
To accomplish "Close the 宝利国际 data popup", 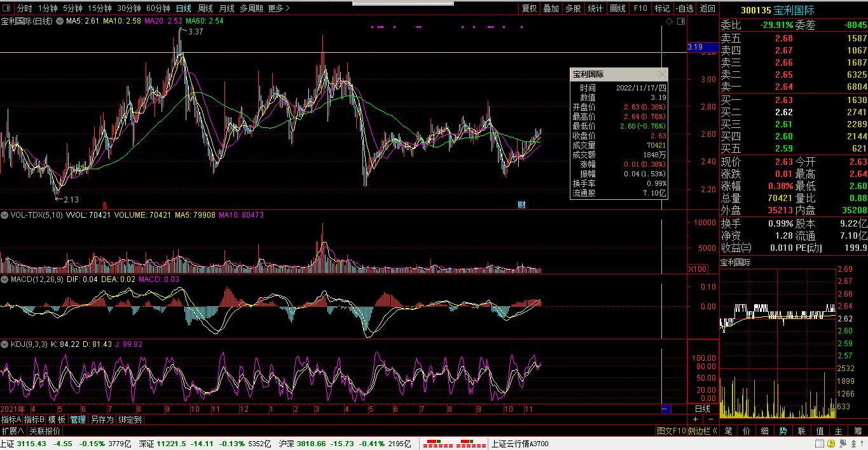I will (661, 74).
